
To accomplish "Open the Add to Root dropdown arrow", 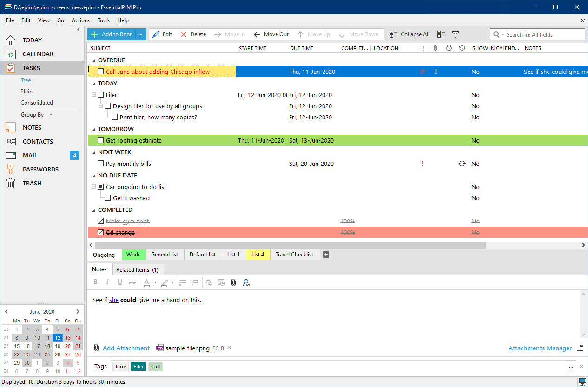I will (x=141, y=34).
